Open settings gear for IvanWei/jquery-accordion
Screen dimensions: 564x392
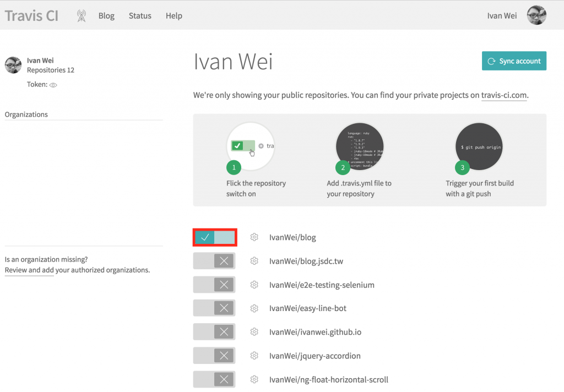254,356
